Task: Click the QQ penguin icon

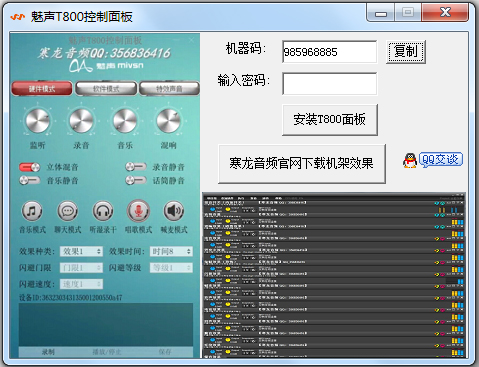Action: coord(410,160)
